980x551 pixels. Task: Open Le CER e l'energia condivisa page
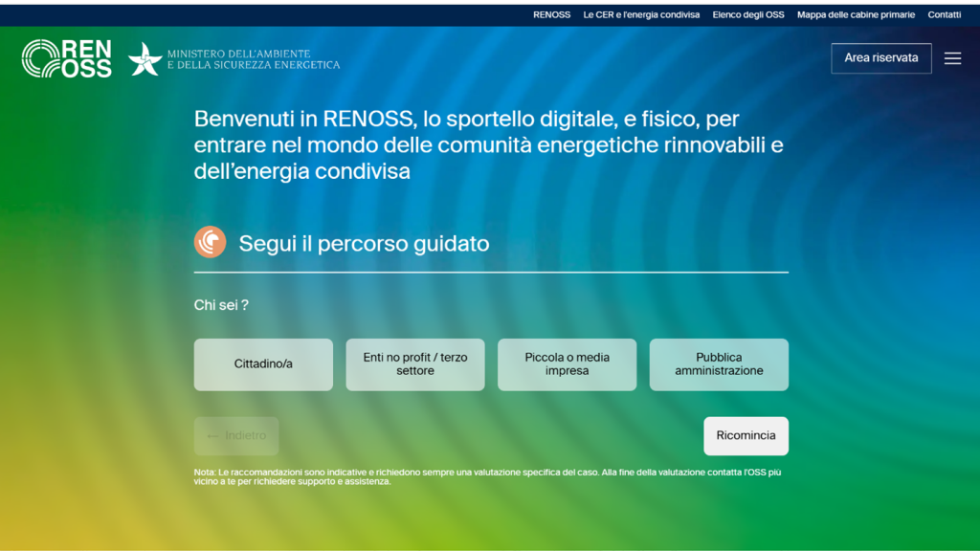click(641, 15)
